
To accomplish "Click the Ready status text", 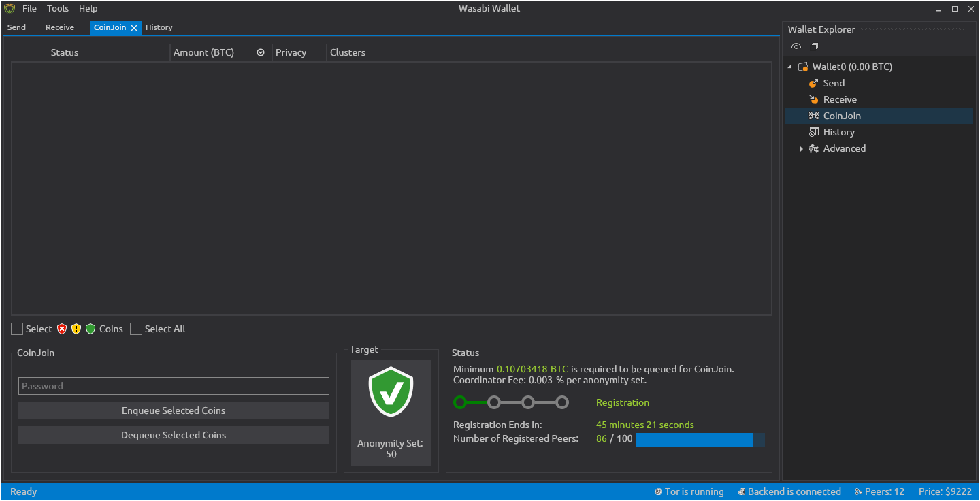I will tap(24, 491).
